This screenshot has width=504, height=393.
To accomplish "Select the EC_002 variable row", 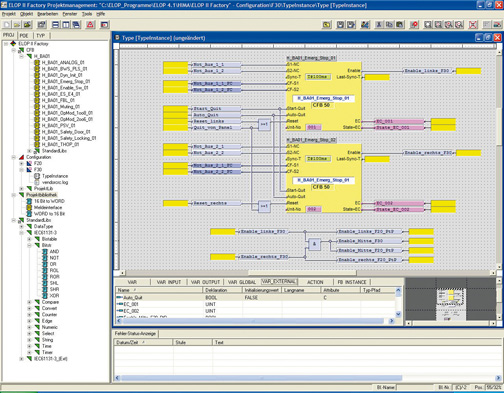I will tap(256, 311).
